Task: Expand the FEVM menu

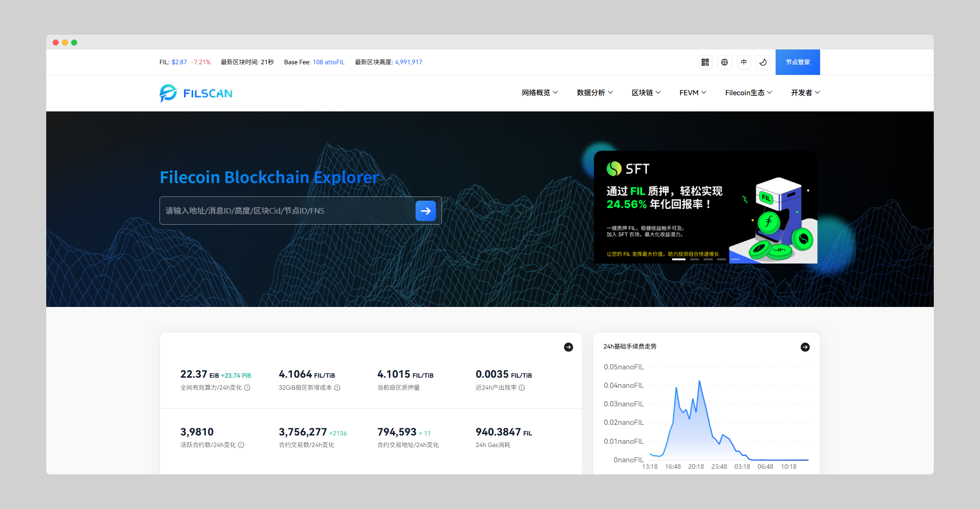Action: [693, 93]
